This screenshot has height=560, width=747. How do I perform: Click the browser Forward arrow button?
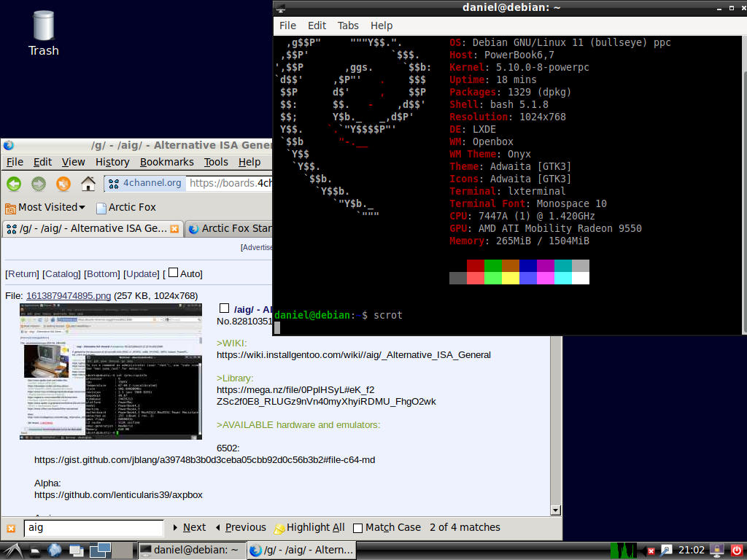point(39,183)
